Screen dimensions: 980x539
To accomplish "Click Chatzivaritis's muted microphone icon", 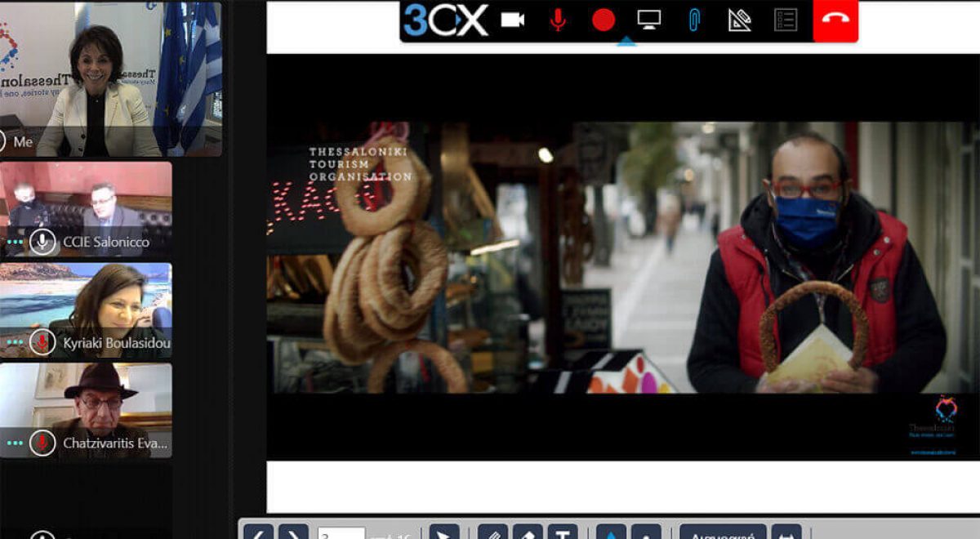I will coord(42,443).
